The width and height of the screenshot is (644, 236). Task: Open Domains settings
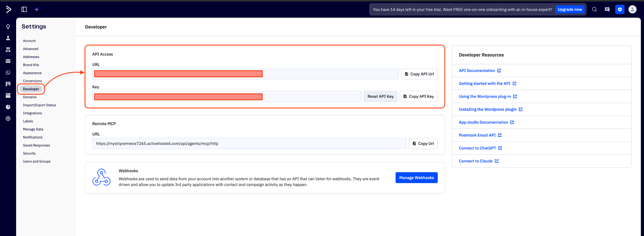coord(30,97)
